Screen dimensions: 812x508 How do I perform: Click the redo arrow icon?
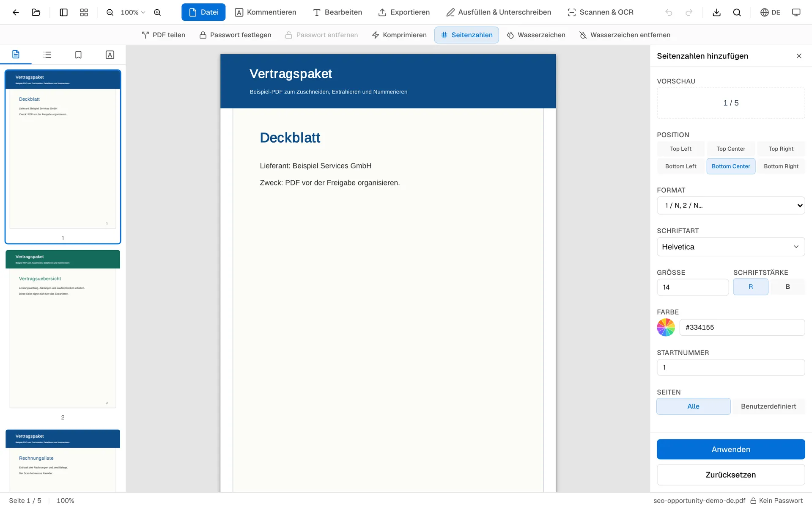tap(689, 12)
